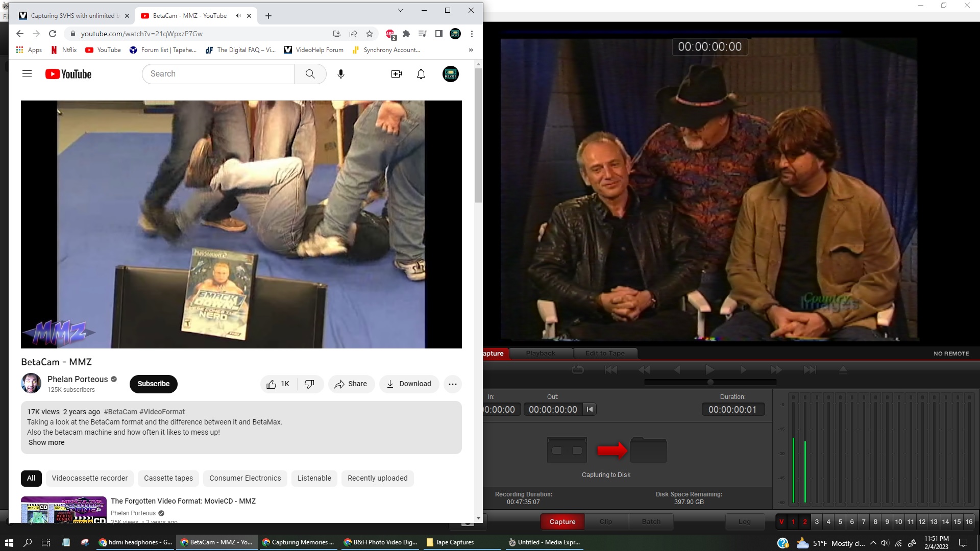The image size is (980, 551).
Task: Open YouTube notifications bell
Action: [x=421, y=74]
